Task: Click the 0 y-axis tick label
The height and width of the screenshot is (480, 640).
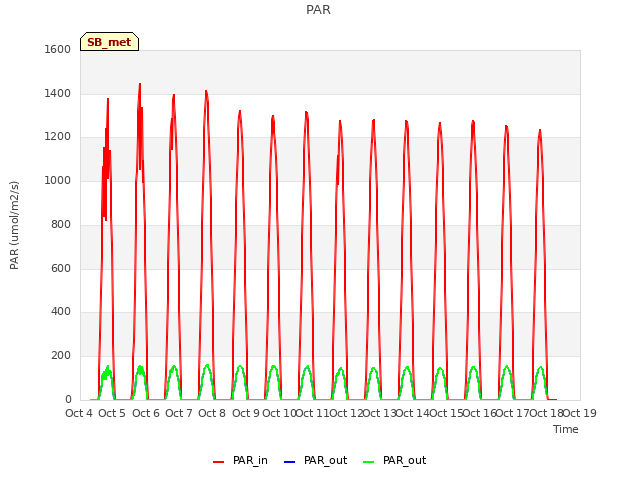Action: click(68, 400)
